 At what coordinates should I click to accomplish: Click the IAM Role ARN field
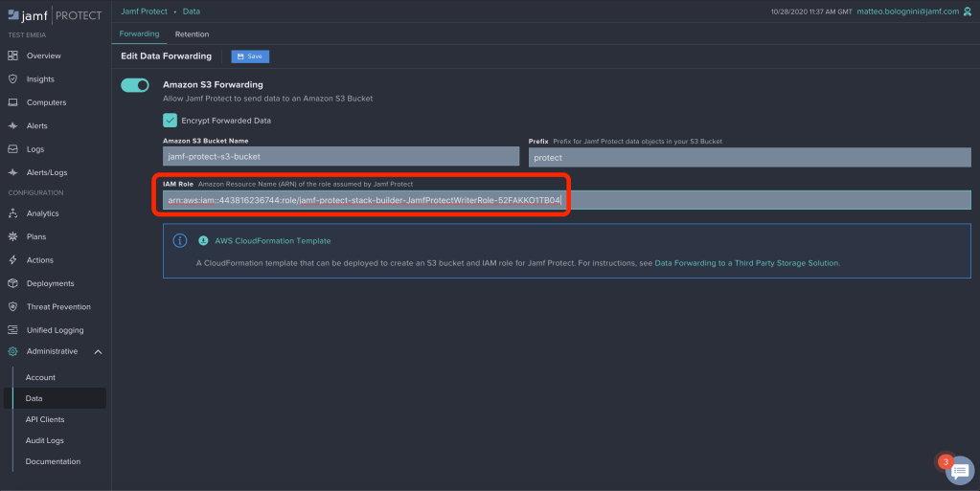coord(565,200)
